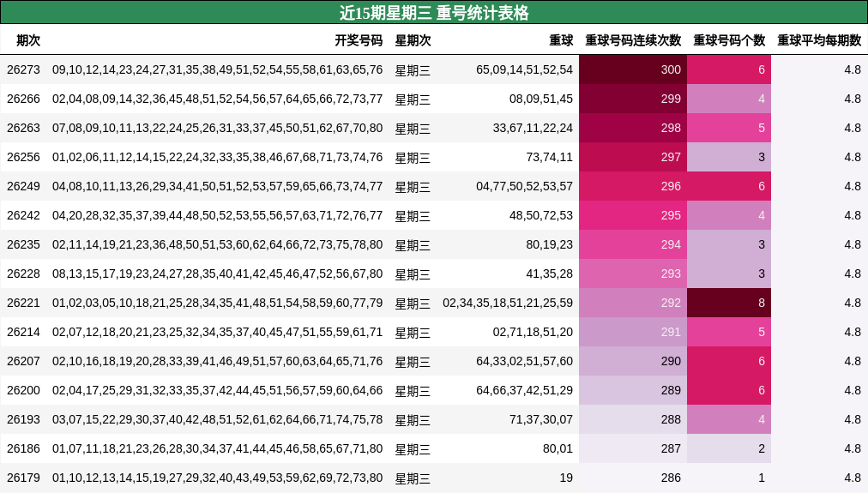Select period number 26214
The width and height of the screenshot is (868, 493).
(x=23, y=332)
